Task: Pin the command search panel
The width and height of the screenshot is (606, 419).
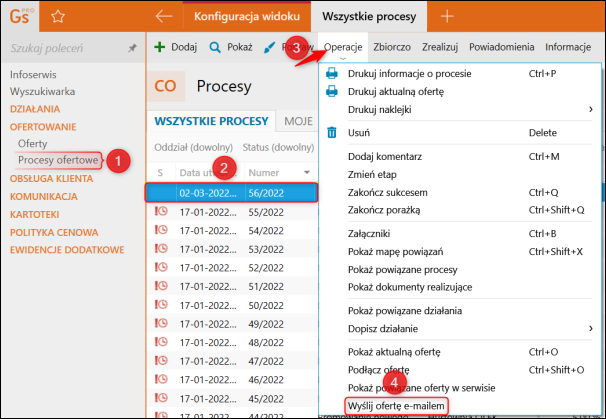Action: [132, 48]
